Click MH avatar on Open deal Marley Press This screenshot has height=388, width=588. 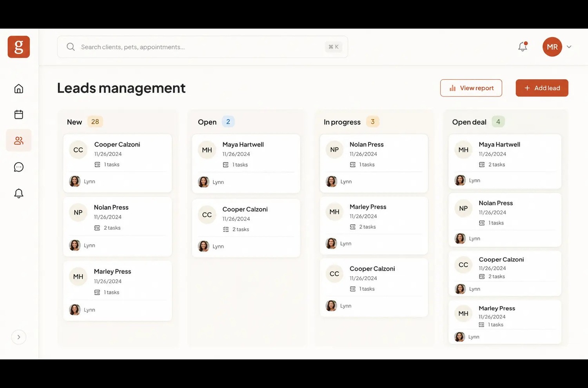pos(463,314)
